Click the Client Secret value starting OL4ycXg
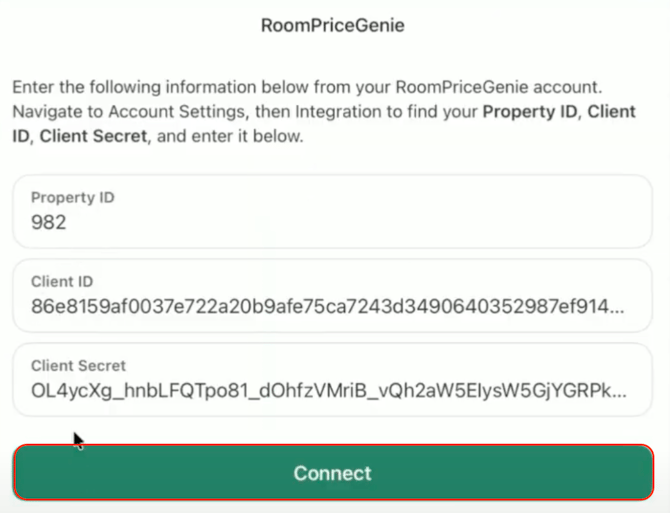This screenshot has width=670, height=513. click(x=310, y=391)
